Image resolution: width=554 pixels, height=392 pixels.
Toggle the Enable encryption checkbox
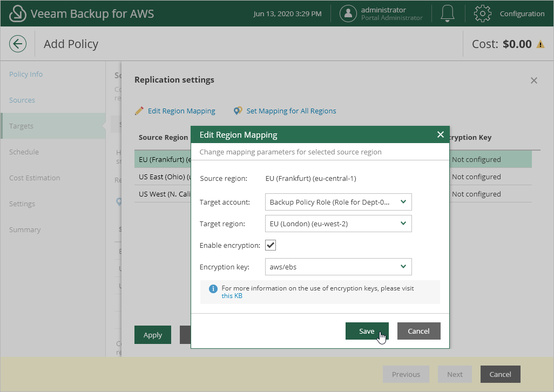(271, 245)
